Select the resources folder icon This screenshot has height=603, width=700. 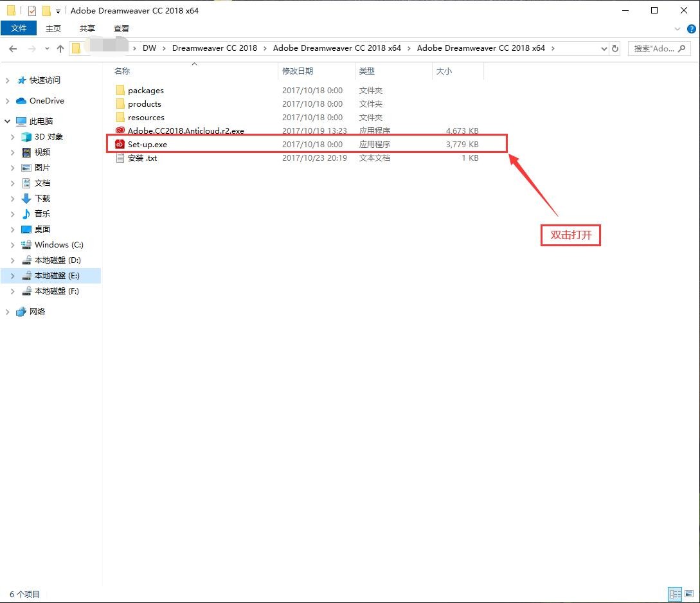(x=120, y=117)
